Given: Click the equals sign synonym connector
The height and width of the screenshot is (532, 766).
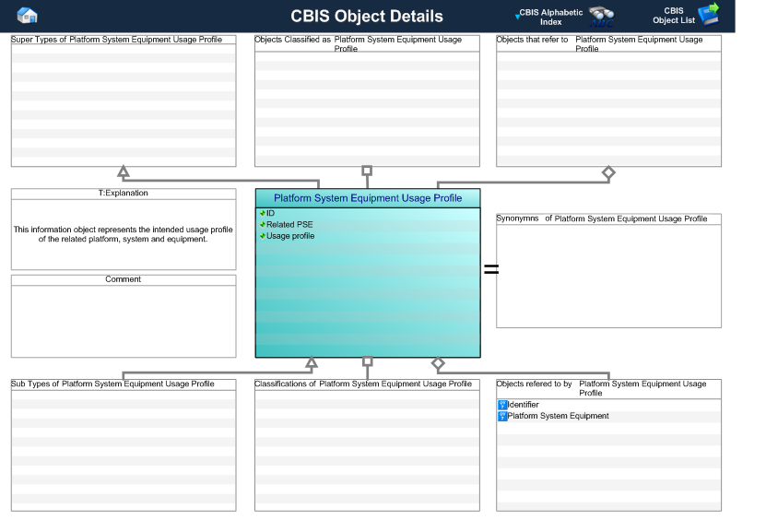Looking at the screenshot, I should [491, 268].
